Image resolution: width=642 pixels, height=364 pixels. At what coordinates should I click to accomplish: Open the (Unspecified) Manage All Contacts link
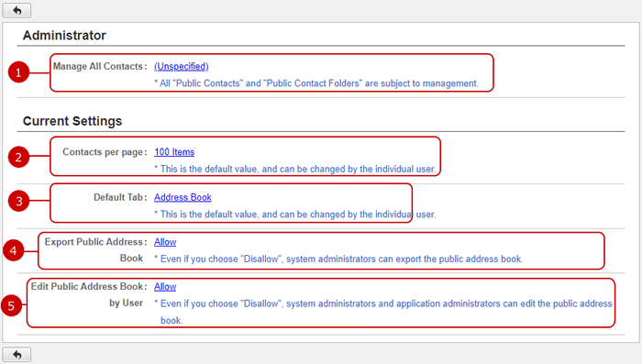[x=182, y=66]
